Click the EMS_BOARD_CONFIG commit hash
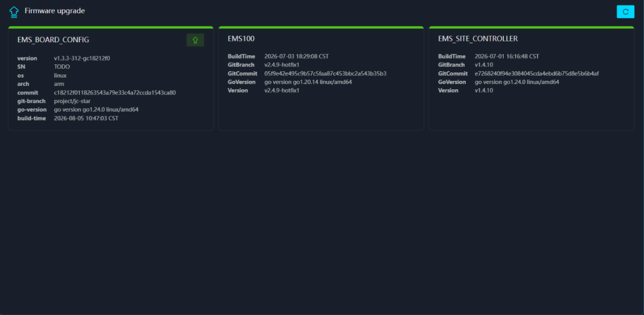644x315 pixels. (x=115, y=92)
